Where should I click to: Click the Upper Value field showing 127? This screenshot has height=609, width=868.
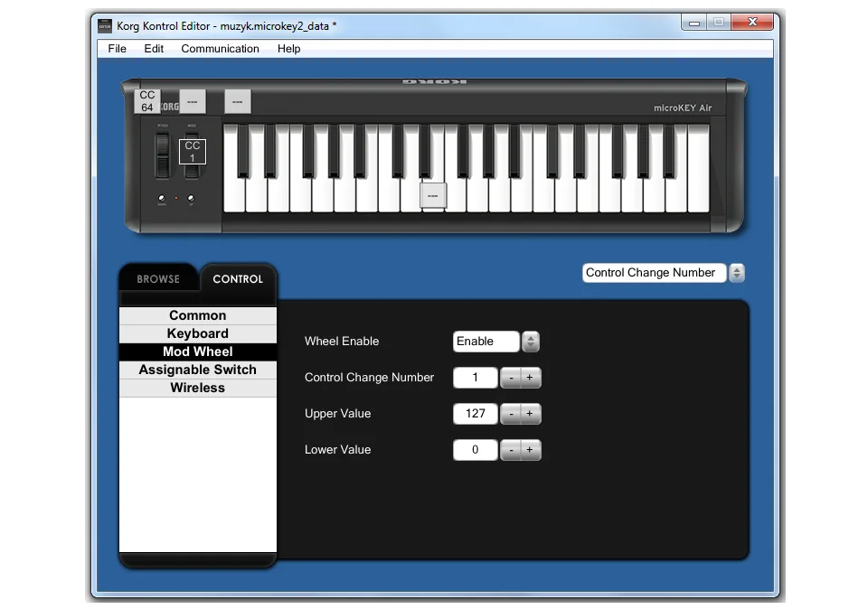point(475,414)
